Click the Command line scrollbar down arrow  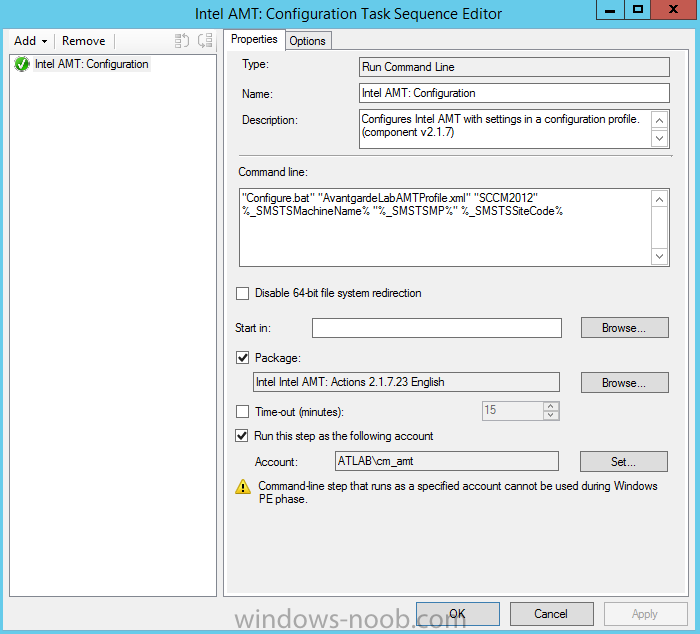tap(659, 257)
